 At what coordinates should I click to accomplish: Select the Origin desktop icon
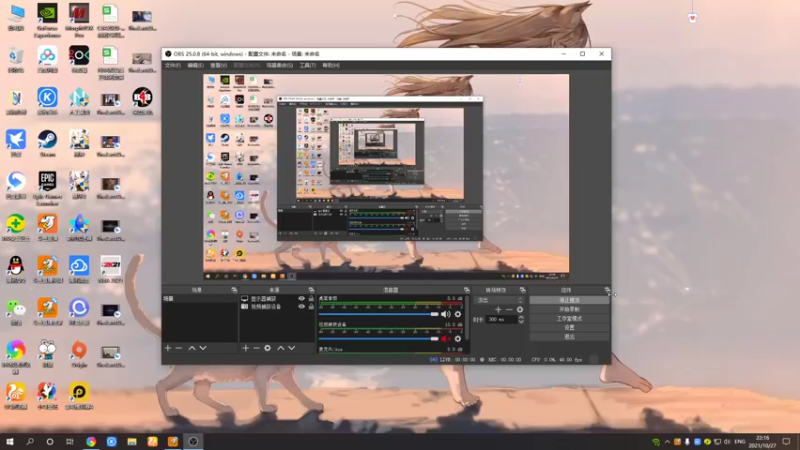click(x=79, y=354)
